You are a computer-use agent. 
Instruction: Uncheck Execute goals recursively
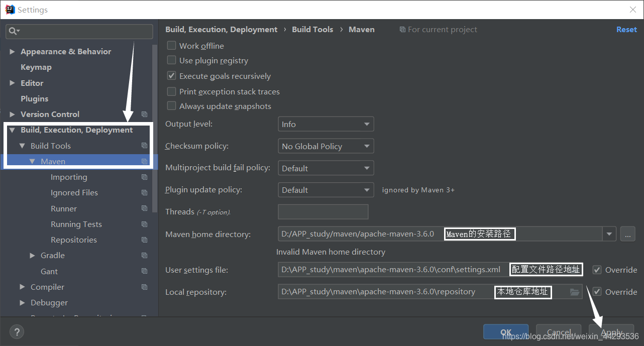[171, 76]
